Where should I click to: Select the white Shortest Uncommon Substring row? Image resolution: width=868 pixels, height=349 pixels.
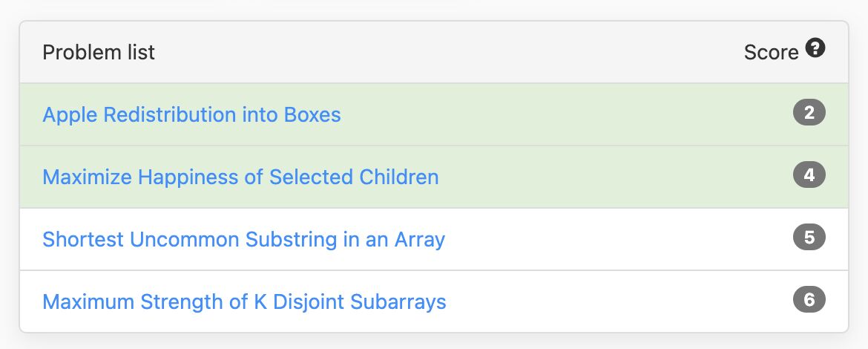(434, 239)
